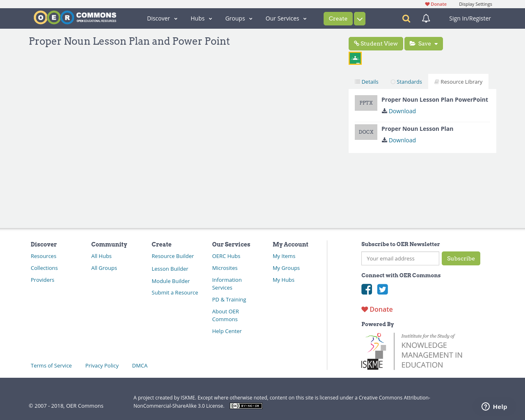Click the email address input field
Viewport: 525px width, 420px height.
pos(400,258)
